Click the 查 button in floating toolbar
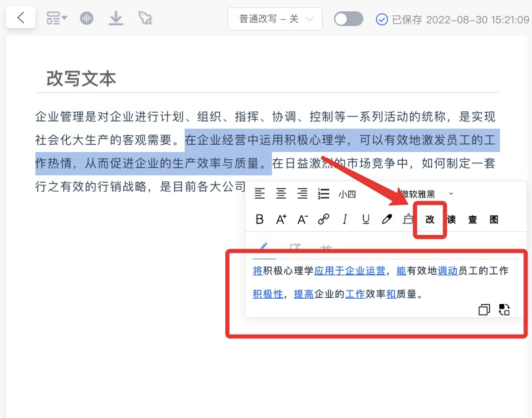This screenshot has width=532, height=418. [473, 219]
